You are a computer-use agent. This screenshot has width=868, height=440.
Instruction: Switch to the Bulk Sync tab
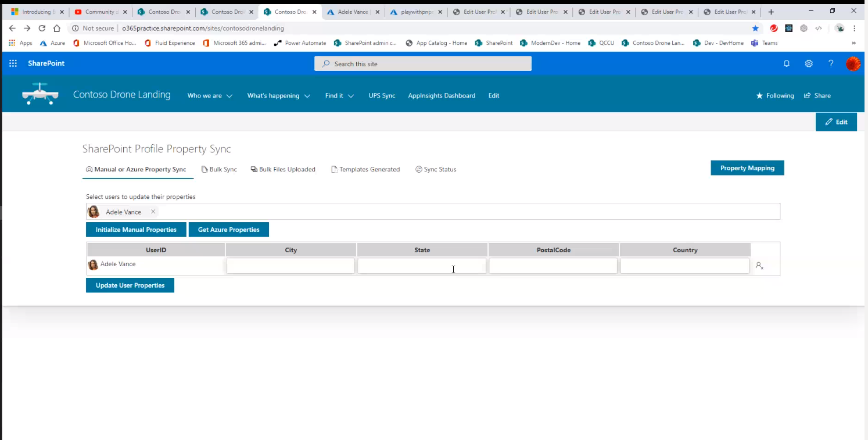point(219,169)
